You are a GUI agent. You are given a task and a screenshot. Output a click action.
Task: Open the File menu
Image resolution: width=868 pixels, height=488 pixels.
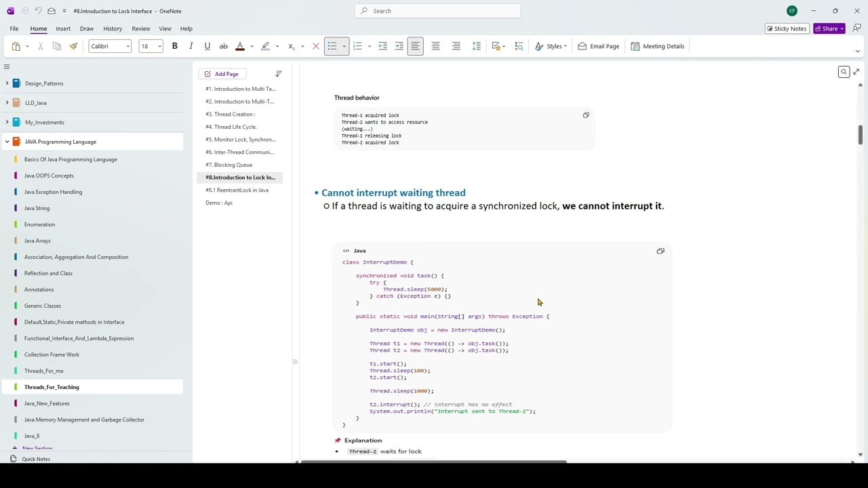[x=14, y=28]
